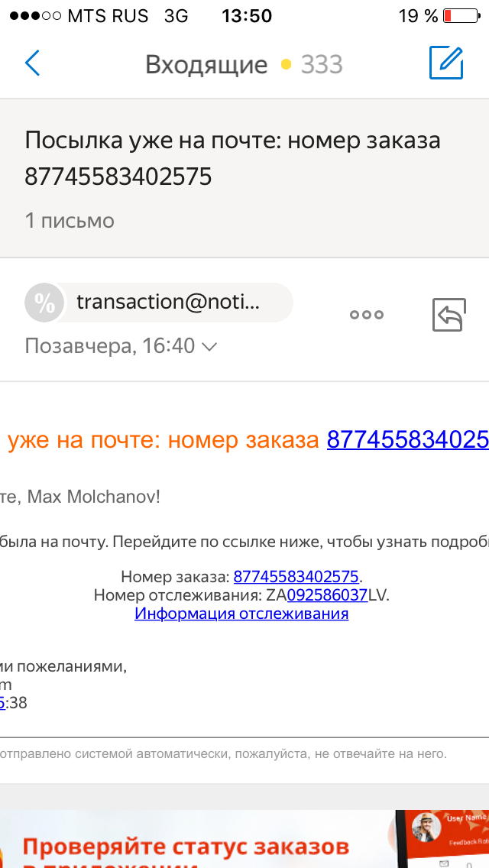Open the three-dots more options menu
The width and height of the screenshot is (489, 868).
(367, 315)
